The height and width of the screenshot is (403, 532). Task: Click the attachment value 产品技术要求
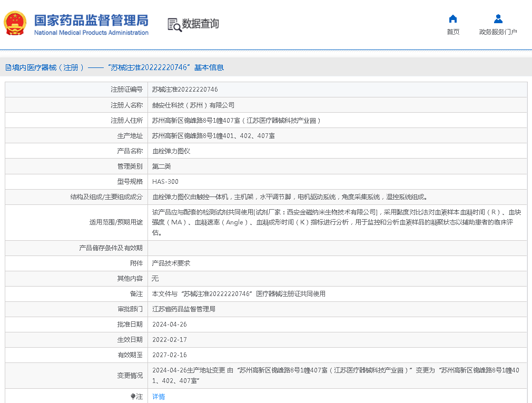(x=171, y=263)
